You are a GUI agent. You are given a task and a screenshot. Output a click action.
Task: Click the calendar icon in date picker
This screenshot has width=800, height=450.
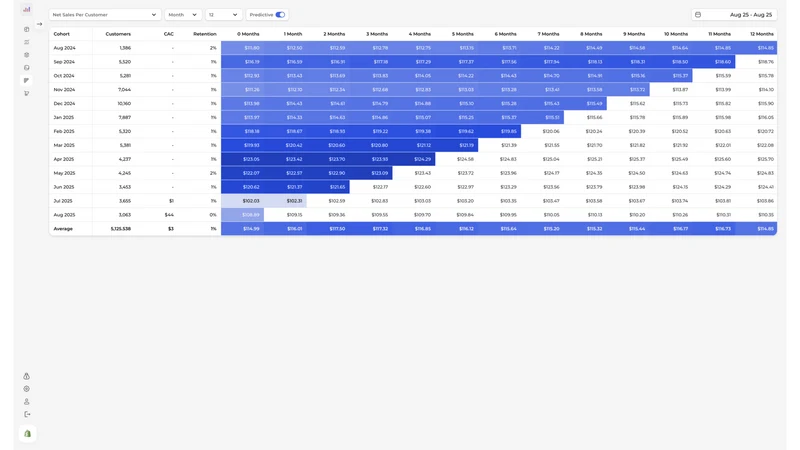point(698,15)
